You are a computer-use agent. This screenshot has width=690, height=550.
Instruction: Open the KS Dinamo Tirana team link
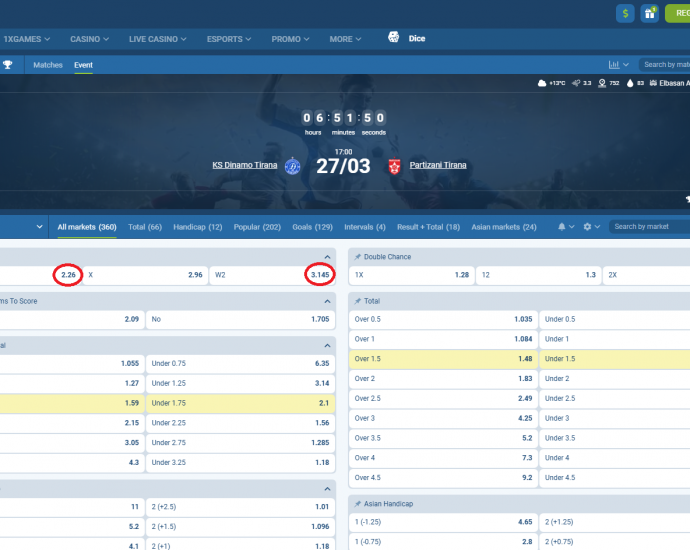click(245, 165)
